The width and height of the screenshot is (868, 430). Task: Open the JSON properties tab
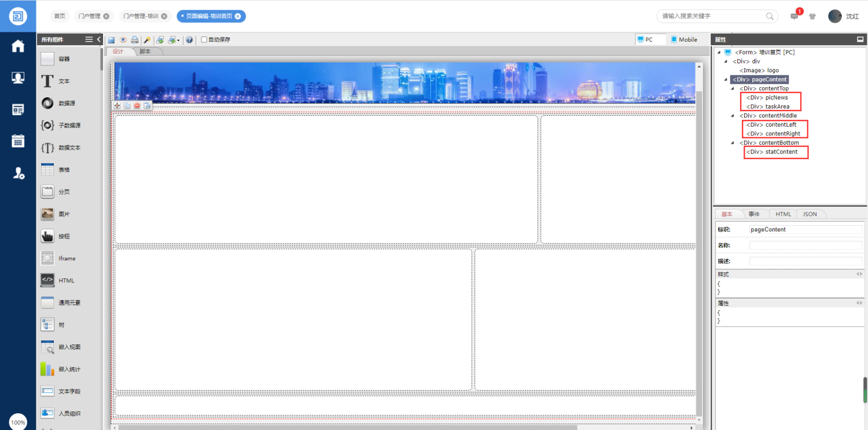pos(810,214)
